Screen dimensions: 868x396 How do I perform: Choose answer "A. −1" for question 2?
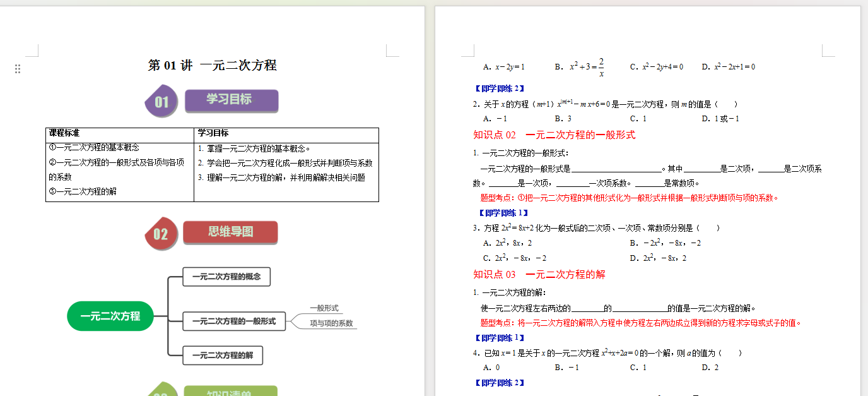pyautogui.click(x=495, y=119)
